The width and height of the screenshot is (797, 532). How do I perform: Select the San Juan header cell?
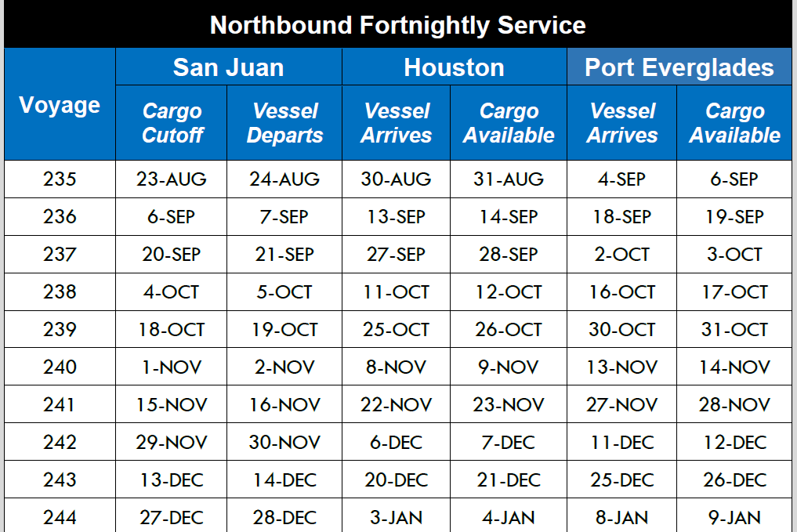[228, 67]
